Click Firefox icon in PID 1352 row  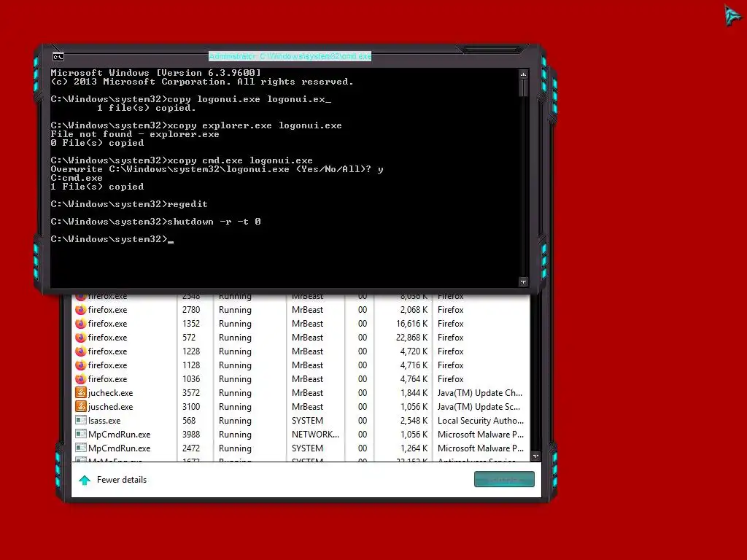(x=80, y=324)
